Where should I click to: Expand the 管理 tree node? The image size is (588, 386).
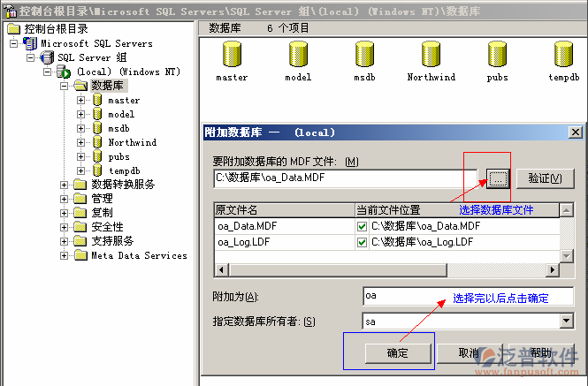click(x=65, y=199)
